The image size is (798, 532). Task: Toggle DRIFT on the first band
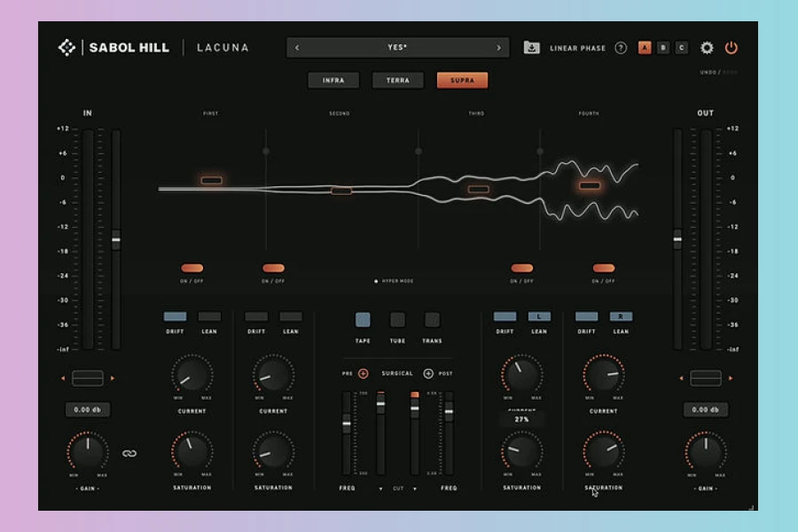[175, 317]
